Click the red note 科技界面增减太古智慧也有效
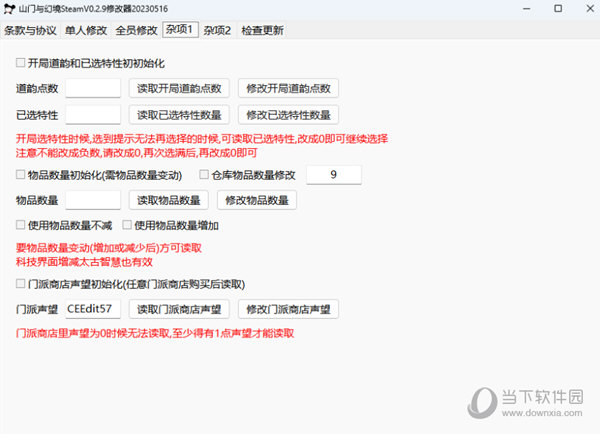The image size is (600, 434). [84, 262]
